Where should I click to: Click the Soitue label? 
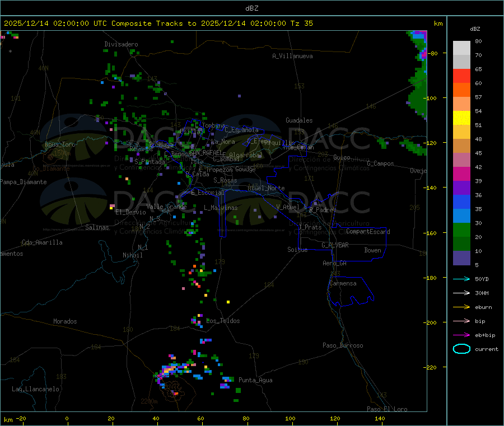point(297,250)
